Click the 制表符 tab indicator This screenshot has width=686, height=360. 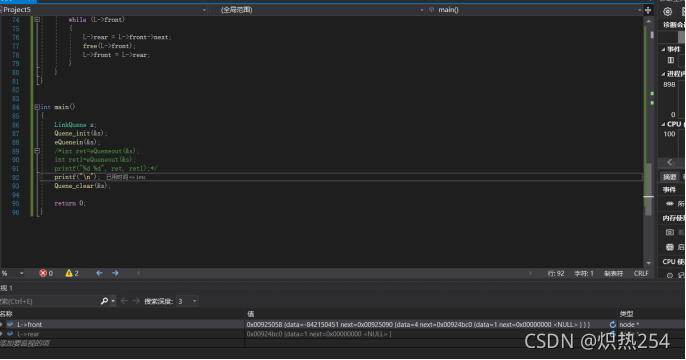pos(613,273)
